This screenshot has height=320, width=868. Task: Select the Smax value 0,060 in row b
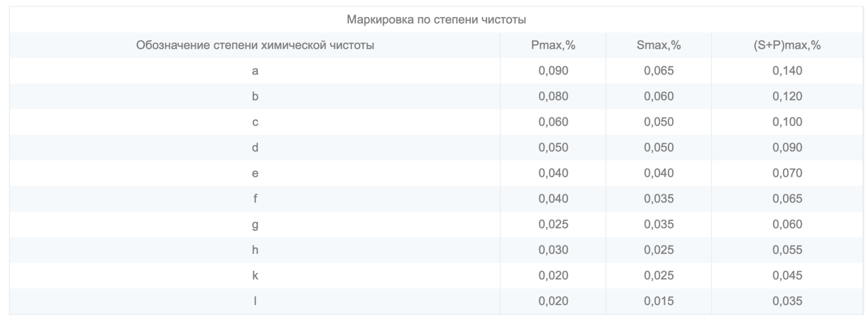pos(658,96)
